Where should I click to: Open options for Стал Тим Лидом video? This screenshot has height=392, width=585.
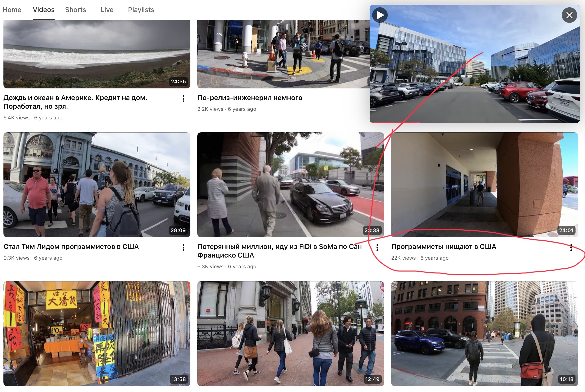click(184, 247)
